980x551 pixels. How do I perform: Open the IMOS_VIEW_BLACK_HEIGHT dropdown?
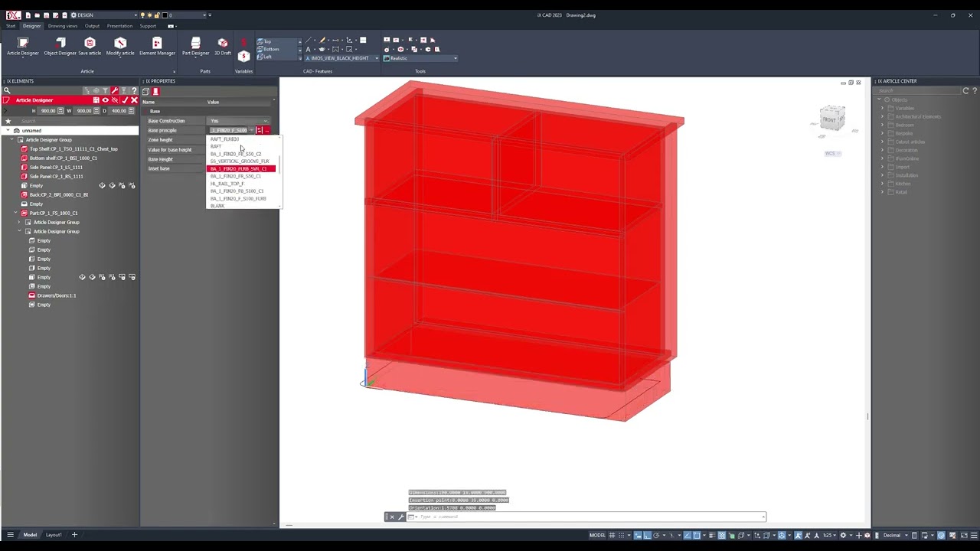[341, 58]
